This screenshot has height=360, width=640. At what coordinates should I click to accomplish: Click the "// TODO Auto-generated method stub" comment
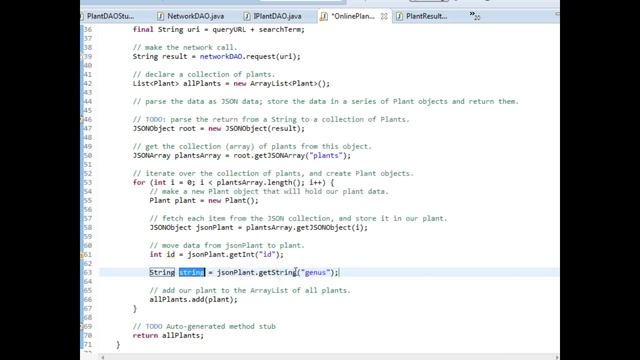[204, 327]
